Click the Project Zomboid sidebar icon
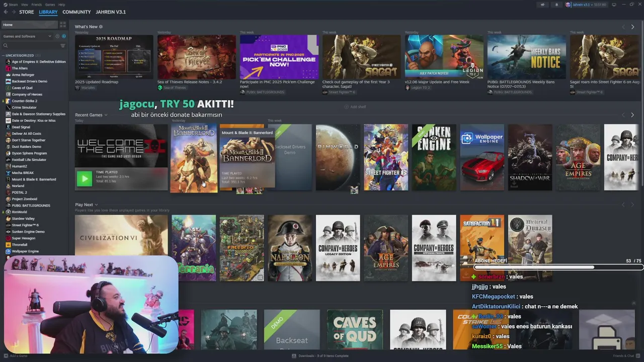The height and width of the screenshot is (362, 644). (x=8, y=199)
